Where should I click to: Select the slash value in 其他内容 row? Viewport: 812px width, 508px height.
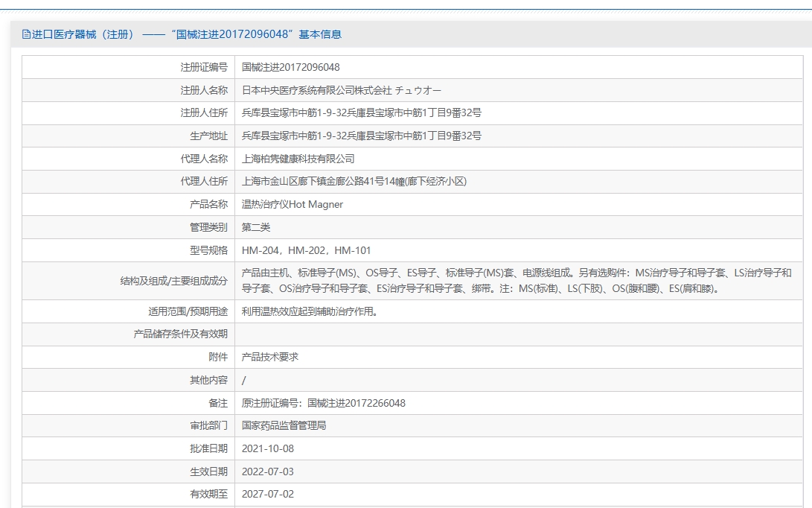[x=244, y=381]
